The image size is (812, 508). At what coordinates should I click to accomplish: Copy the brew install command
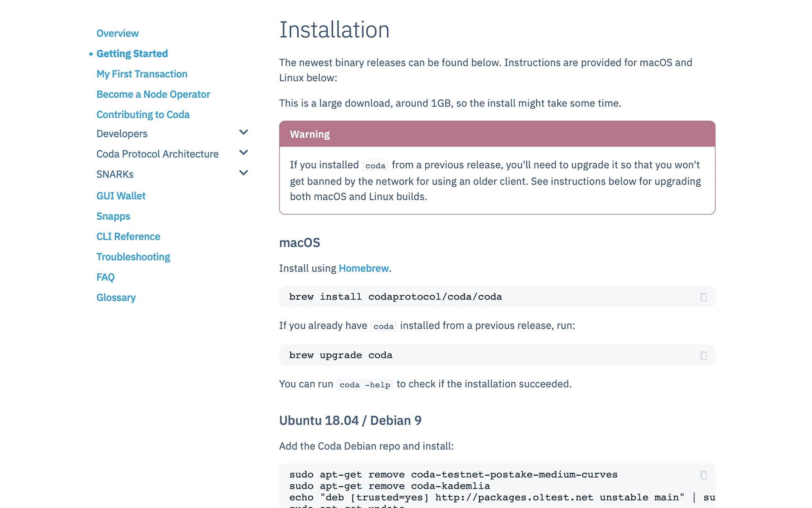(703, 297)
